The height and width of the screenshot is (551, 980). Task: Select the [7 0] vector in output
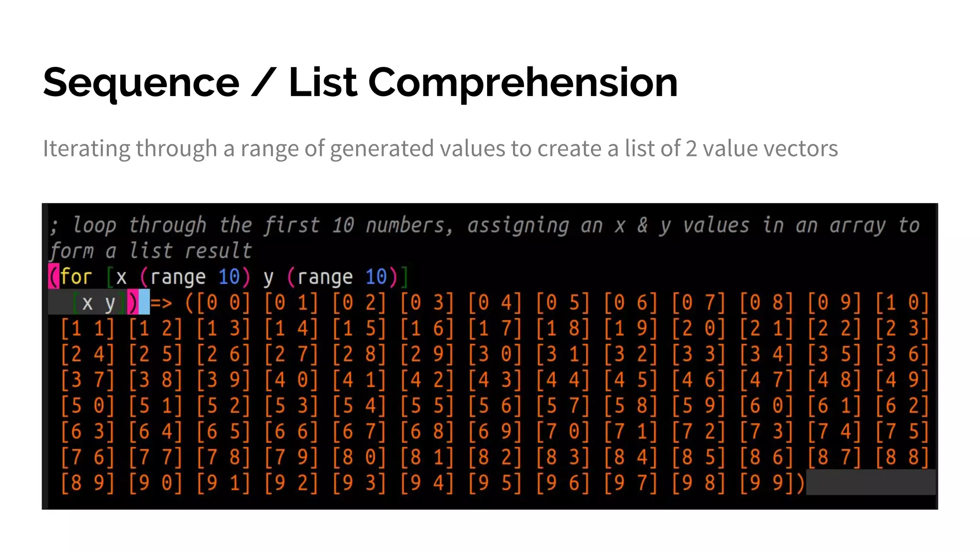click(562, 431)
